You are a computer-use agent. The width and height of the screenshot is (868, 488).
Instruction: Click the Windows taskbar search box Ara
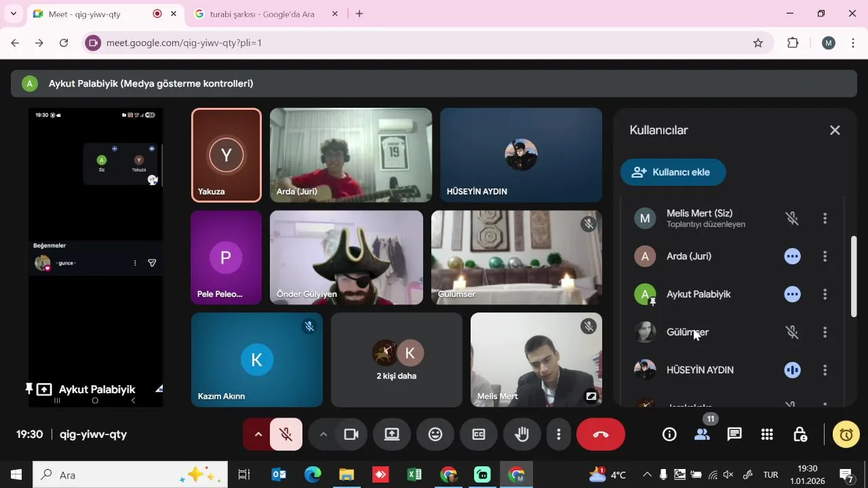pos(130,475)
